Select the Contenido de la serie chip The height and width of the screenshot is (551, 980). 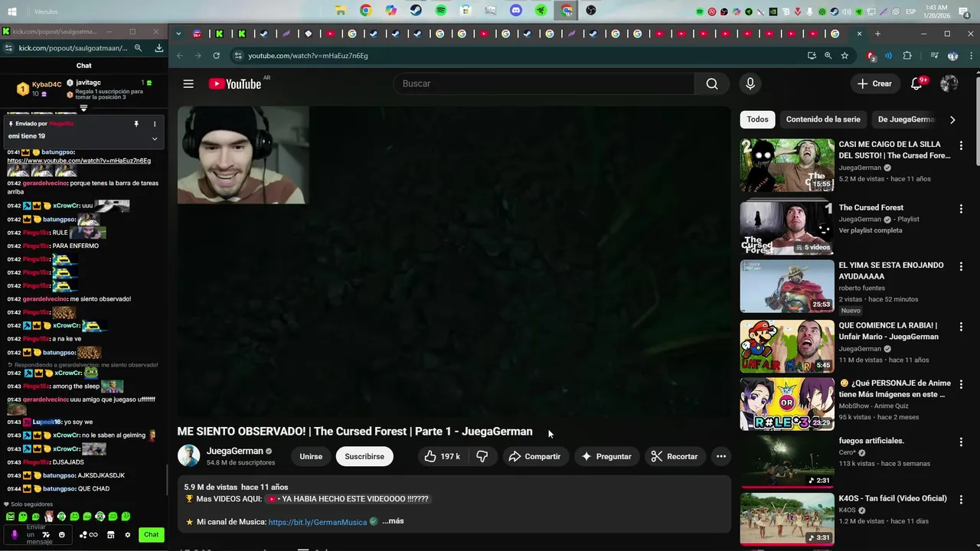coord(823,119)
